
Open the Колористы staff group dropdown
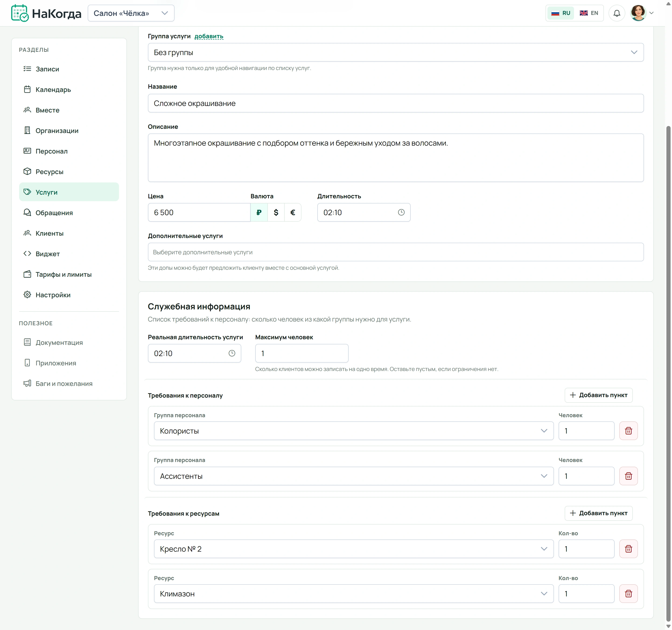[x=353, y=430]
